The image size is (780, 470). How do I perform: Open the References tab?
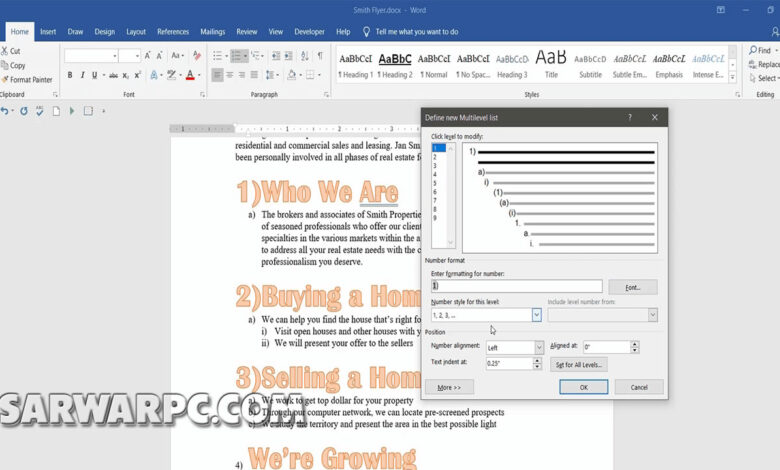pyautogui.click(x=173, y=32)
